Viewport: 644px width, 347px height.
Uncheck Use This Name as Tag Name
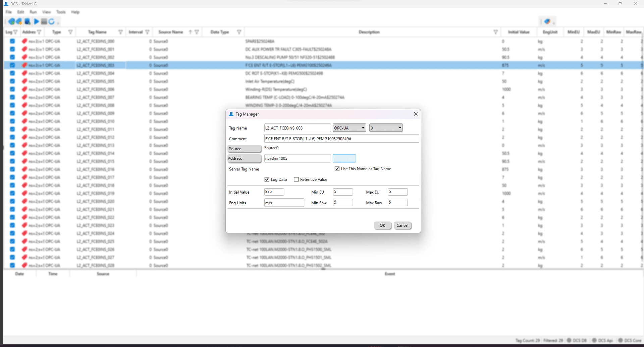[x=337, y=169]
